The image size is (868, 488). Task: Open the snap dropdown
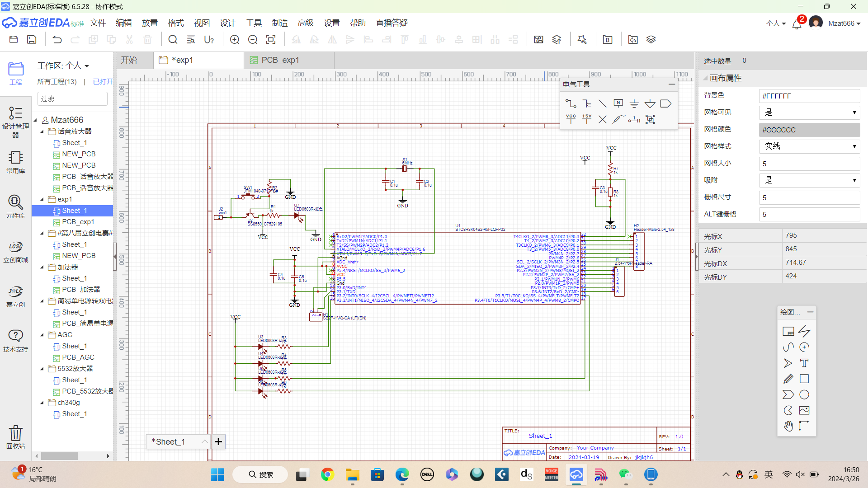[x=809, y=180]
